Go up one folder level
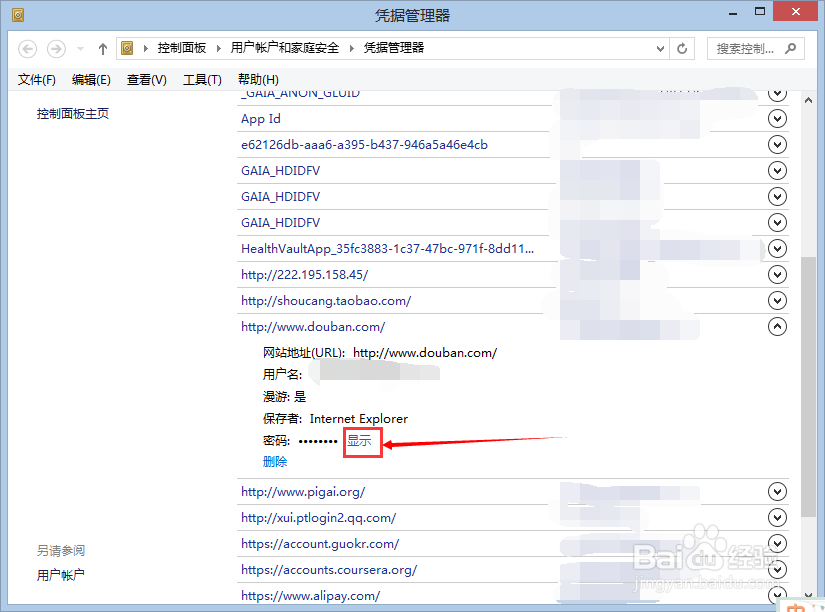825x612 pixels. click(x=103, y=49)
